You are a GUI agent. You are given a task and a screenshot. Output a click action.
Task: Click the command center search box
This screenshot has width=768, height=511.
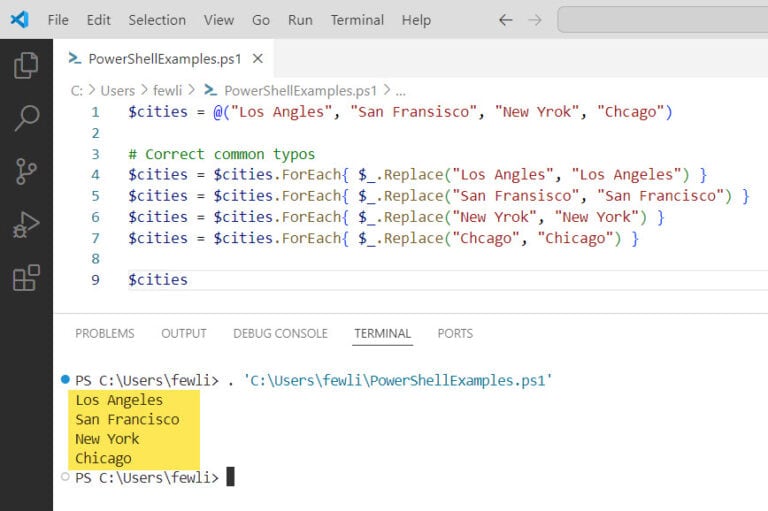click(x=662, y=20)
